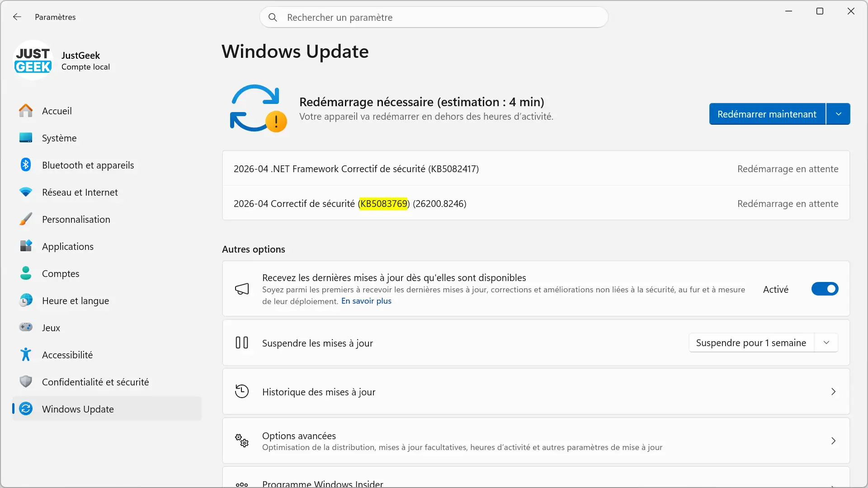Click the JustGeek account name
The image size is (868, 488).
(80, 55)
